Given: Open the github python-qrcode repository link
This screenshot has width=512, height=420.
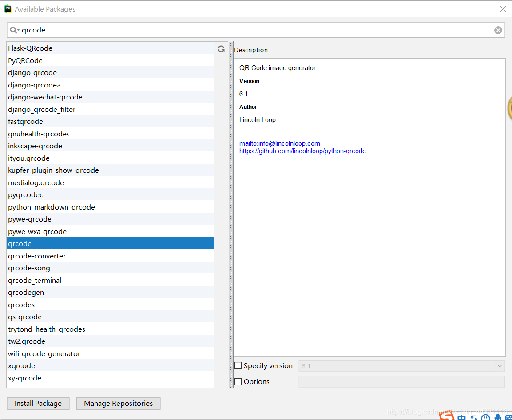Looking at the screenshot, I should (302, 151).
